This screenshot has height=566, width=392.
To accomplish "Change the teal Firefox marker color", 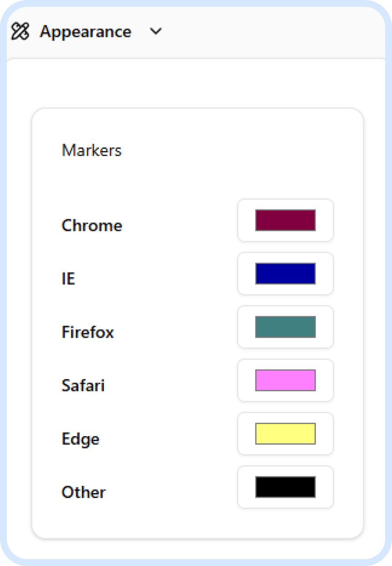I will (285, 327).
